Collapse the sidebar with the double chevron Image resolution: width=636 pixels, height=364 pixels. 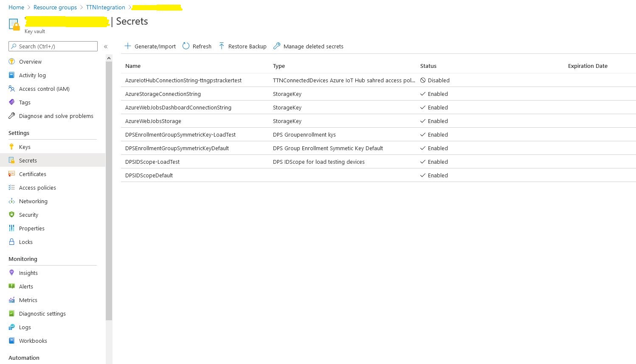point(106,47)
